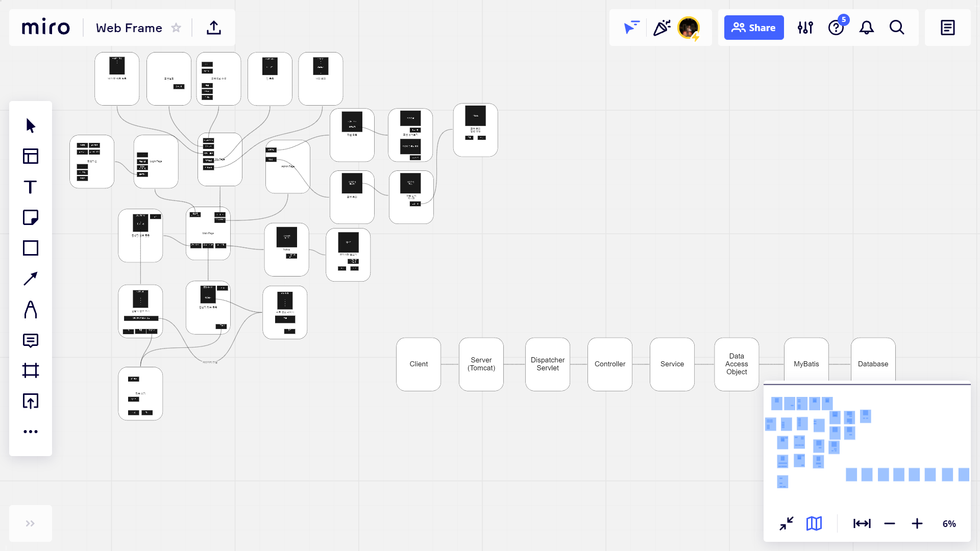The width and height of the screenshot is (980, 551).
Task: Click the search magnifier icon
Action: (x=897, y=28)
